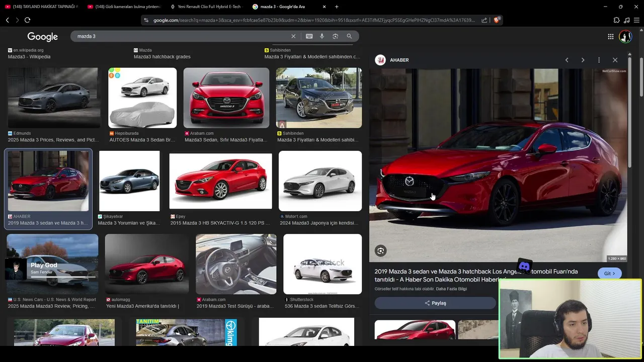The height and width of the screenshot is (362, 644).
Task: Open the media control music icon
Action: click(x=626, y=20)
